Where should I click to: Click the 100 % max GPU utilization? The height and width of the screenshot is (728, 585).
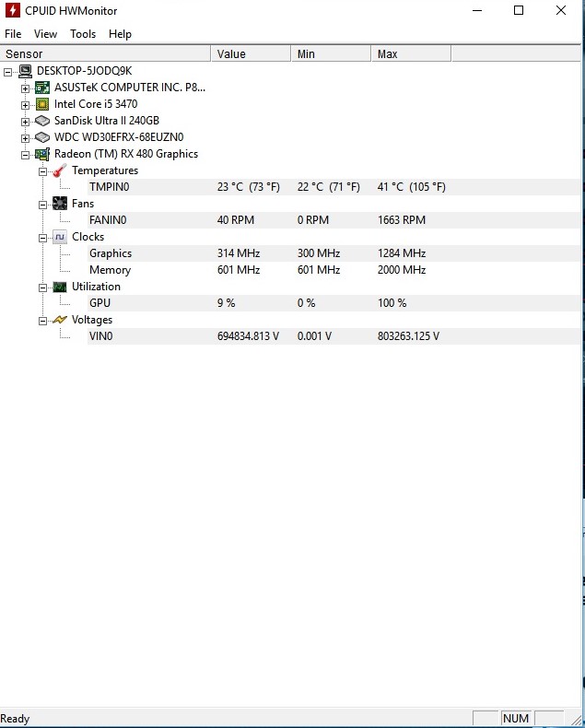[392, 303]
